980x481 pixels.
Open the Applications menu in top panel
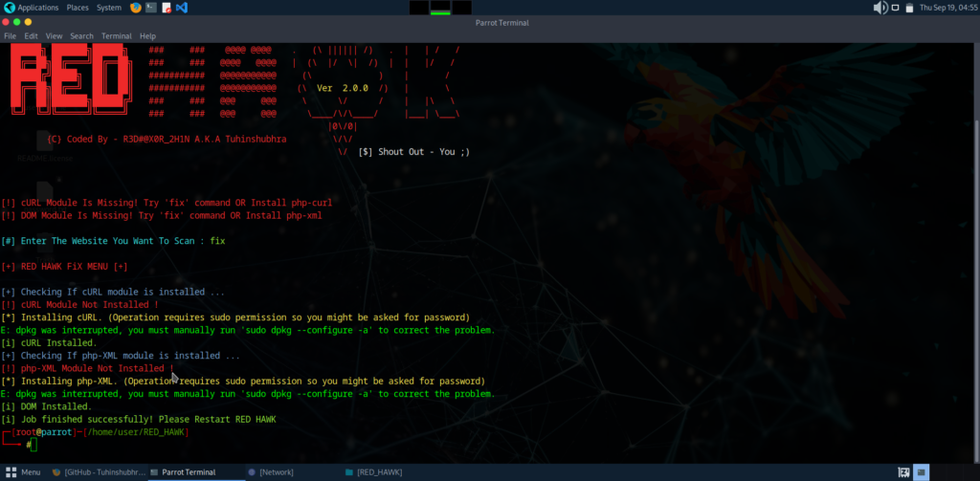point(32,8)
